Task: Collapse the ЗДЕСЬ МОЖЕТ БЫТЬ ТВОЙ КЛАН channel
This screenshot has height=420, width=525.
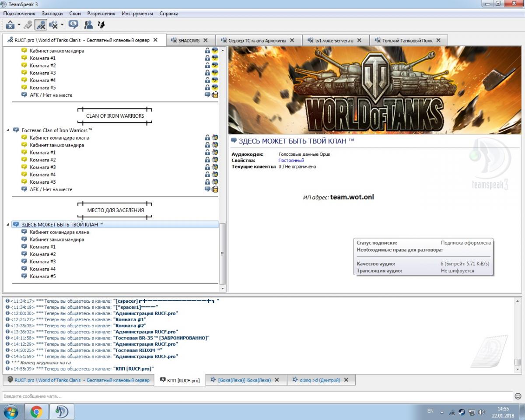Action: pyautogui.click(x=8, y=224)
